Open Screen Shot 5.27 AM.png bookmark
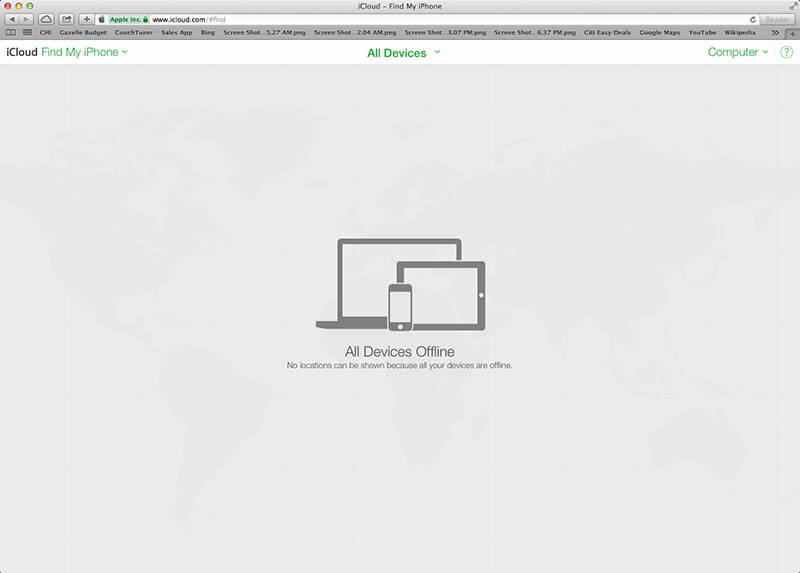Screen dimensions: 800x573 (264, 33)
